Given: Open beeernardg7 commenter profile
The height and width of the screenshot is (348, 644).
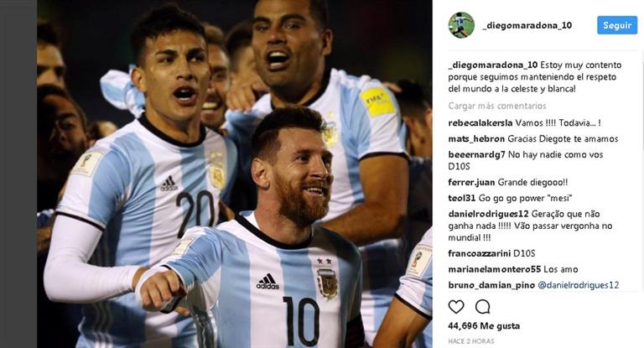Looking at the screenshot, I should tap(476, 155).
